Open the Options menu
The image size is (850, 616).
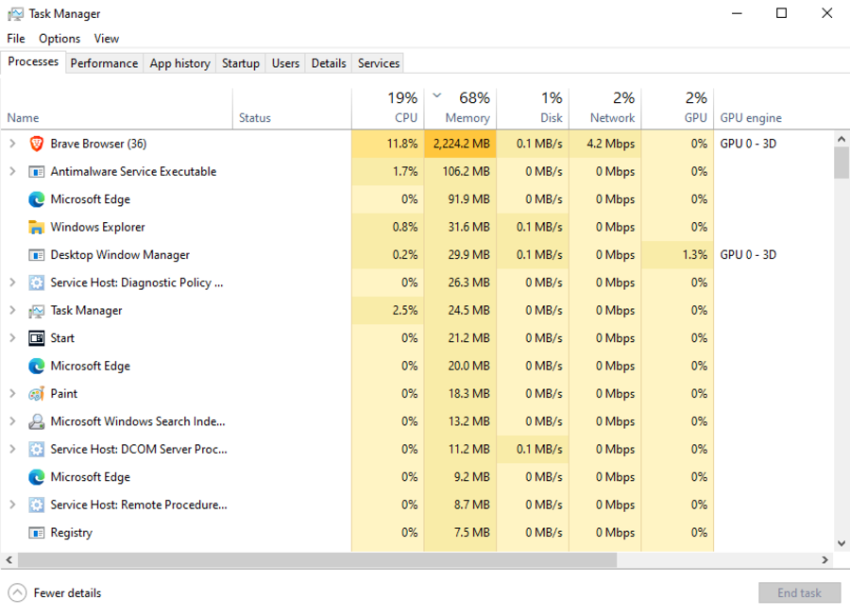pyautogui.click(x=59, y=39)
